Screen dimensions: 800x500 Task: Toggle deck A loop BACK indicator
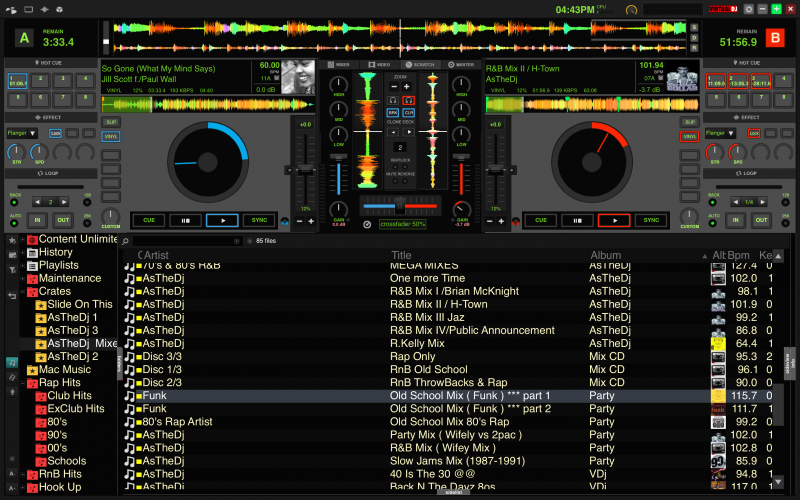point(14,203)
